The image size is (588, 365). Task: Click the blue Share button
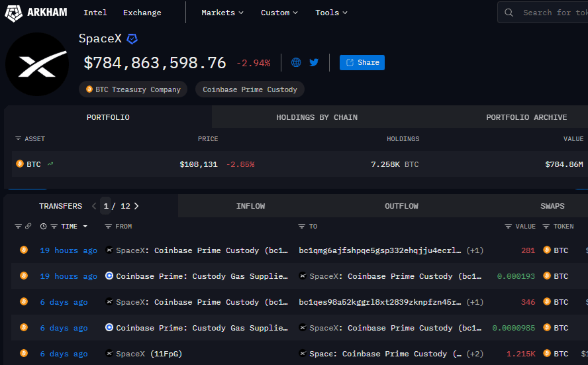tap(362, 62)
